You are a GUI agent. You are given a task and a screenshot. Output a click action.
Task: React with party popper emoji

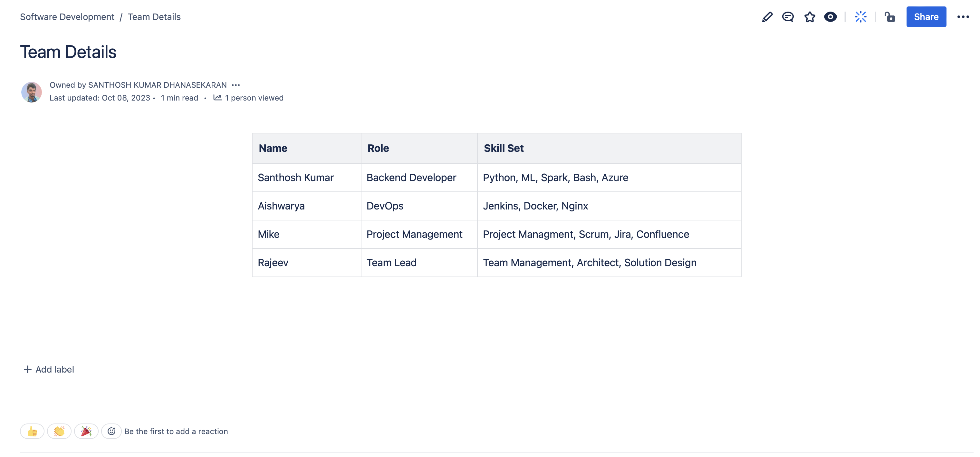click(86, 431)
